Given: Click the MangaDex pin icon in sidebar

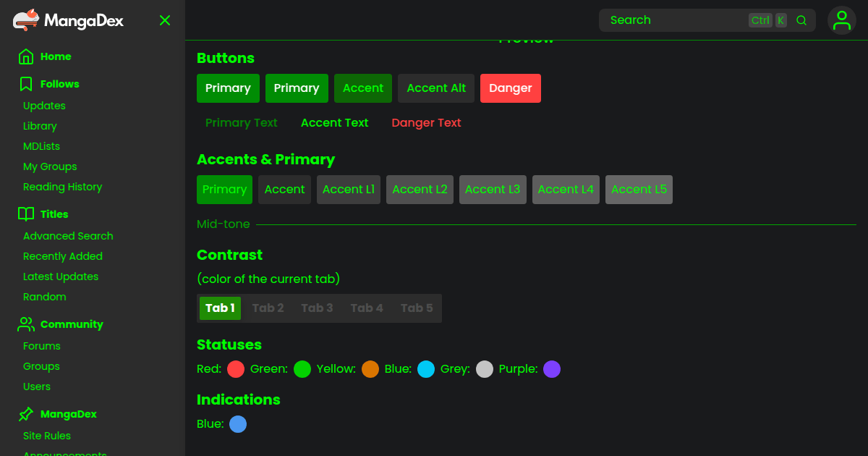Looking at the screenshot, I should [26, 414].
